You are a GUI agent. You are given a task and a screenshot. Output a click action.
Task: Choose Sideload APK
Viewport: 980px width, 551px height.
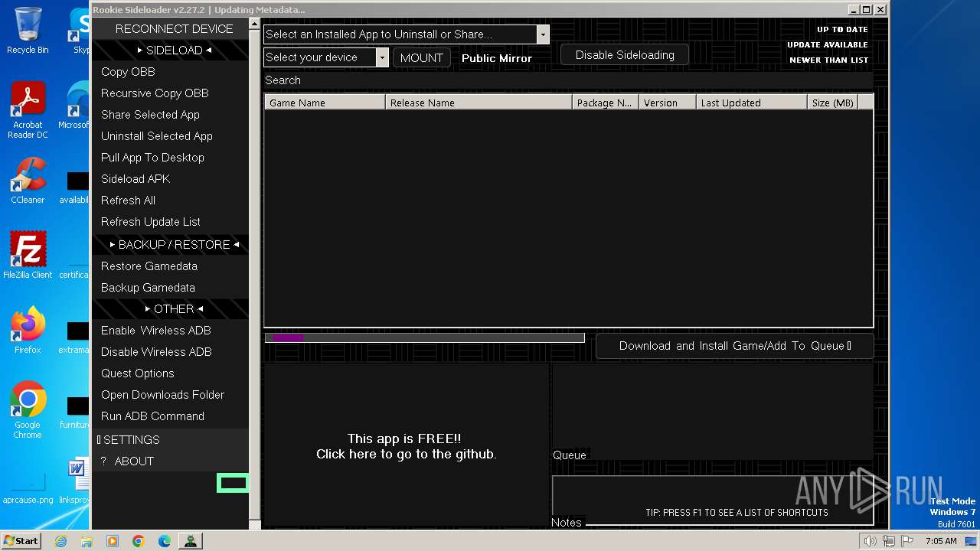pyautogui.click(x=171, y=179)
